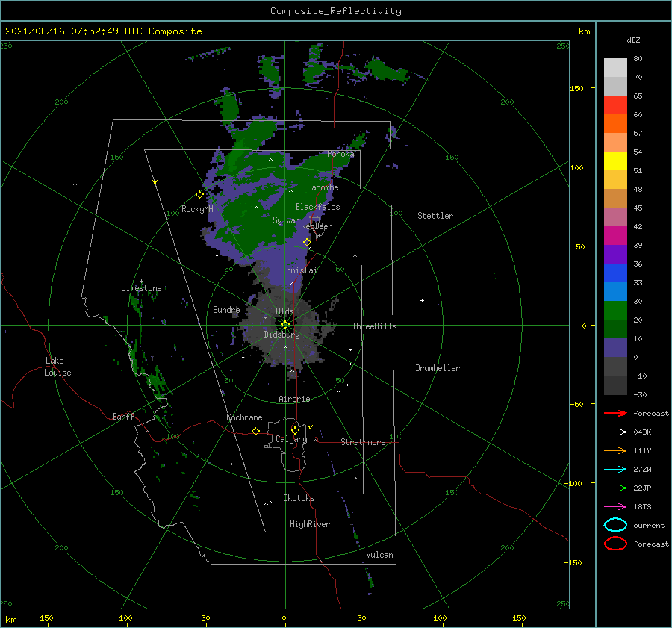Click the red forecast arrow in legend

tap(615, 413)
